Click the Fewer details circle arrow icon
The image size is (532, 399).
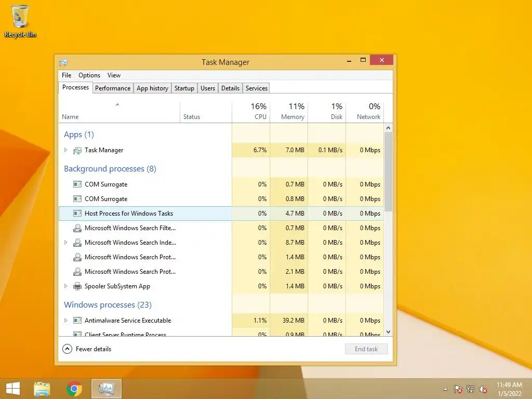[x=67, y=349]
